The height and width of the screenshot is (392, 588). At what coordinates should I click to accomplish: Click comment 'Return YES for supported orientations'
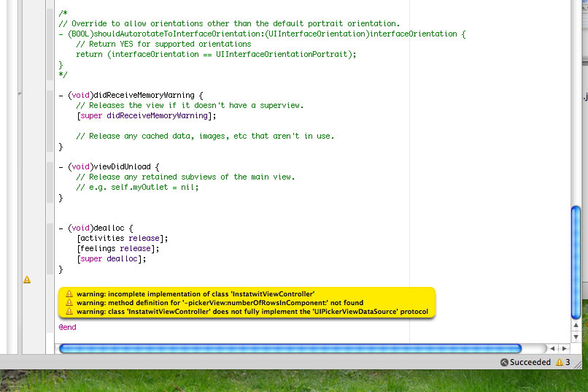(x=163, y=44)
